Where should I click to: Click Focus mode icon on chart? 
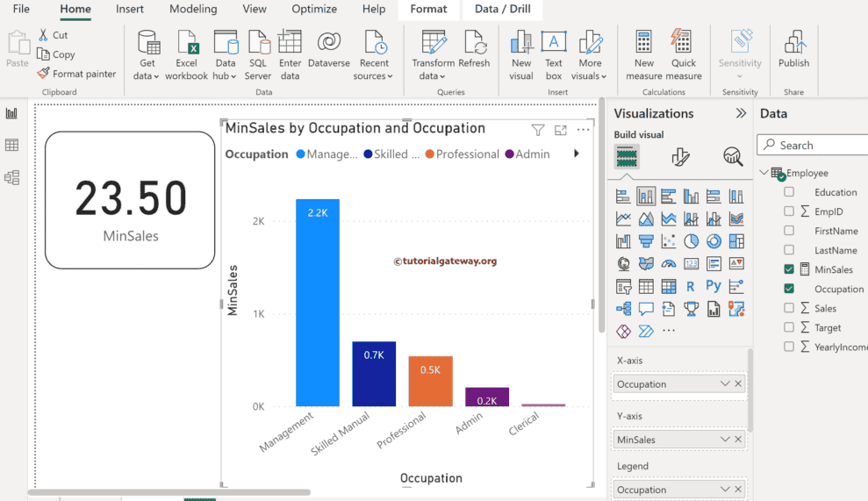(561, 130)
